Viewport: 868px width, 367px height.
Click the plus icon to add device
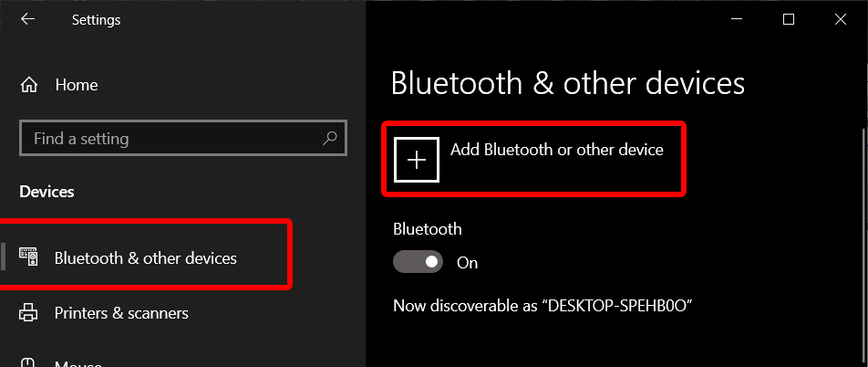tap(417, 159)
